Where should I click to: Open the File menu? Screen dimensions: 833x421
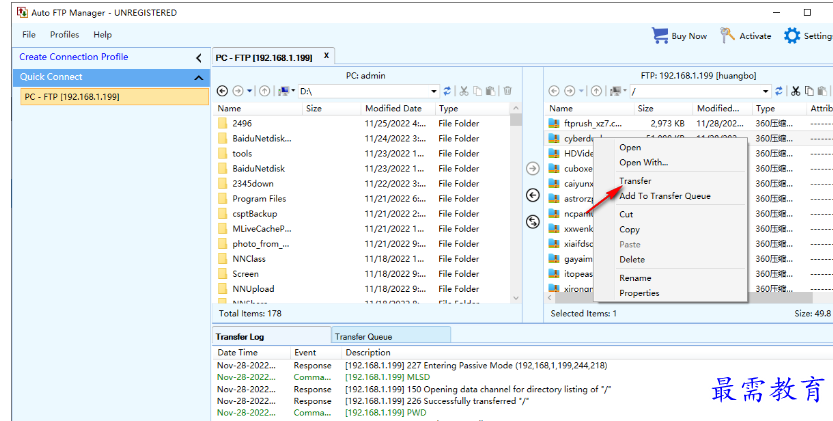[x=29, y=35]
